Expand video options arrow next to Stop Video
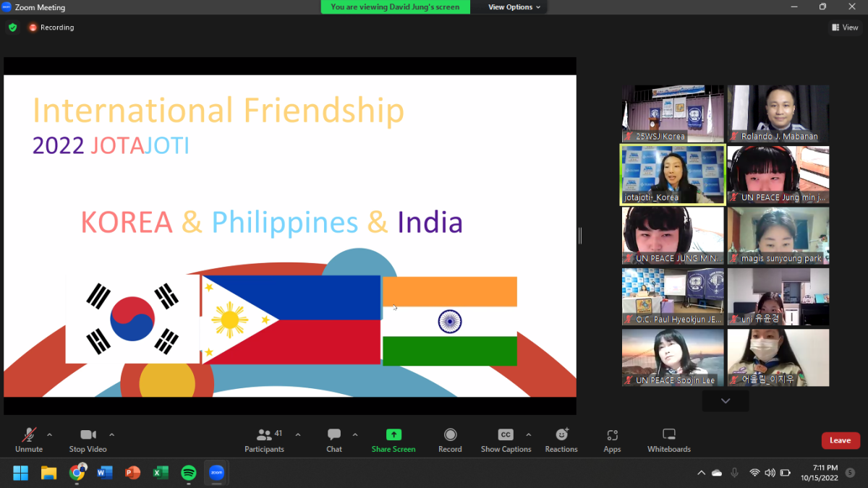The height and width of the screenshot is (488, 868). (111, 435)
